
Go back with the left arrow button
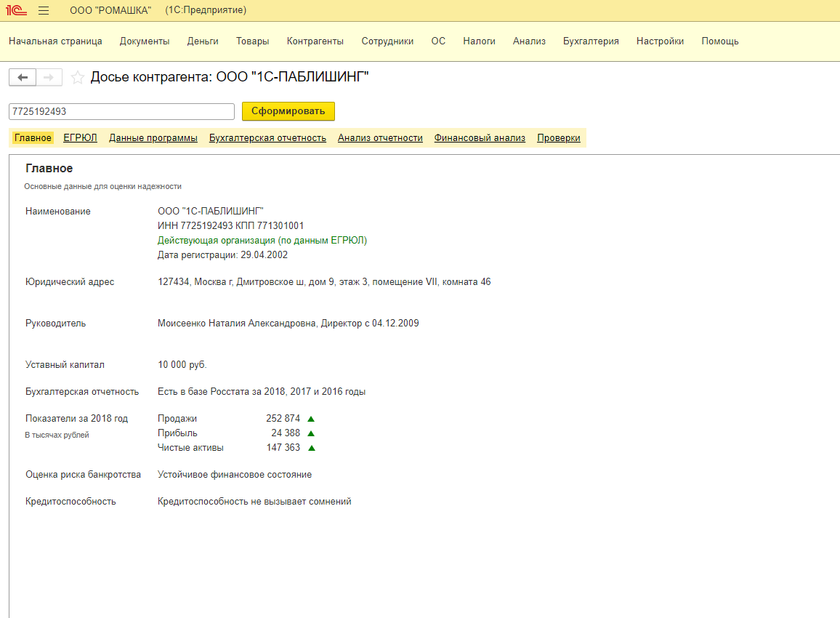pos(23,77)
